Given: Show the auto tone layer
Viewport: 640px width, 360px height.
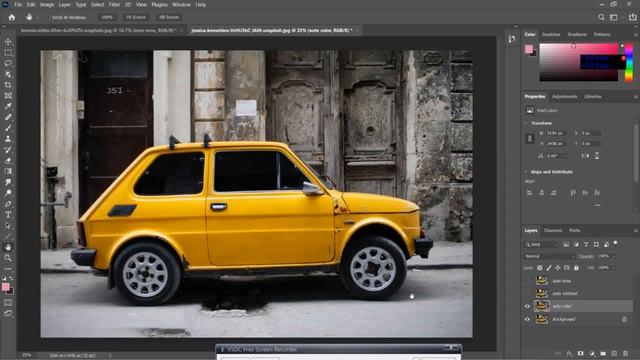Looking at the screenshot, I should tap(527, 281).
